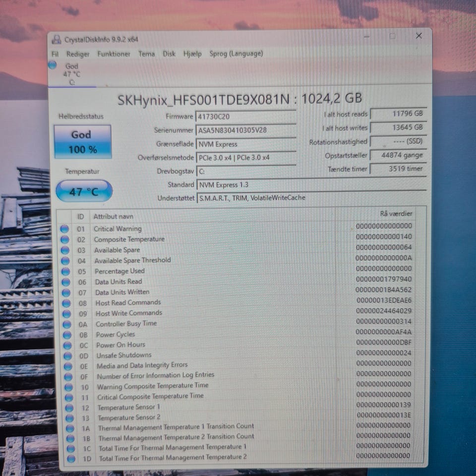Click the 47 °C temperature button
The width and height of the screenshot is (476, 476).
coord(84,191)
